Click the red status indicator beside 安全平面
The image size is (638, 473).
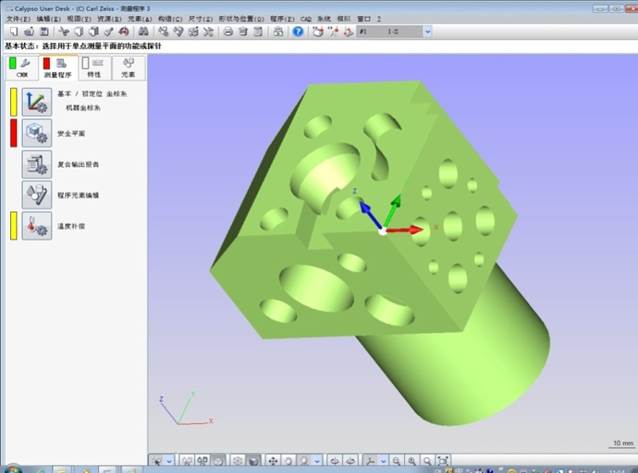click(x=14, y=133)
